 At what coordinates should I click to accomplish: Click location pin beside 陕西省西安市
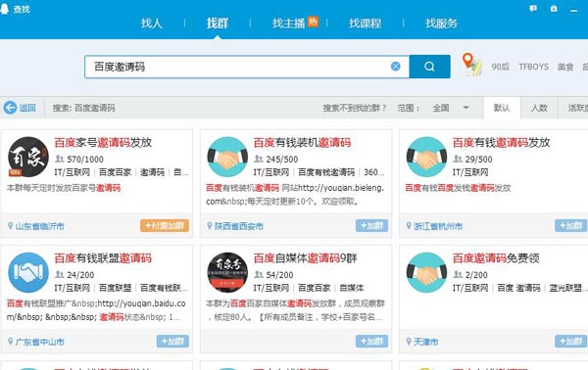point(210,225)
